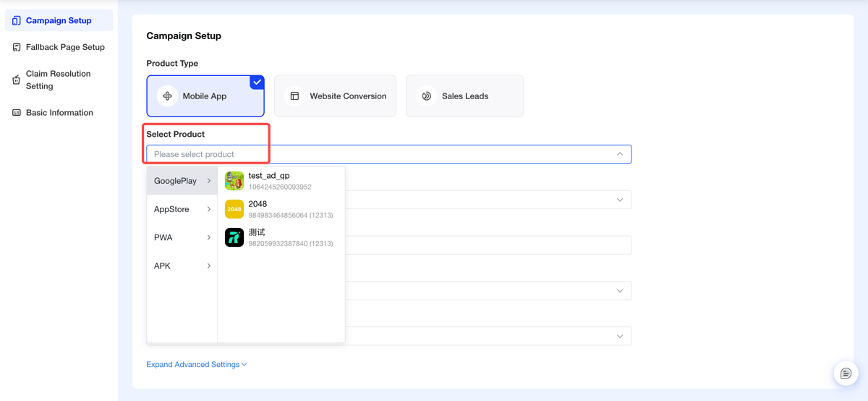Expand the GooglePlay category
This screenshot has width=868, height=401.
(182, 181)
